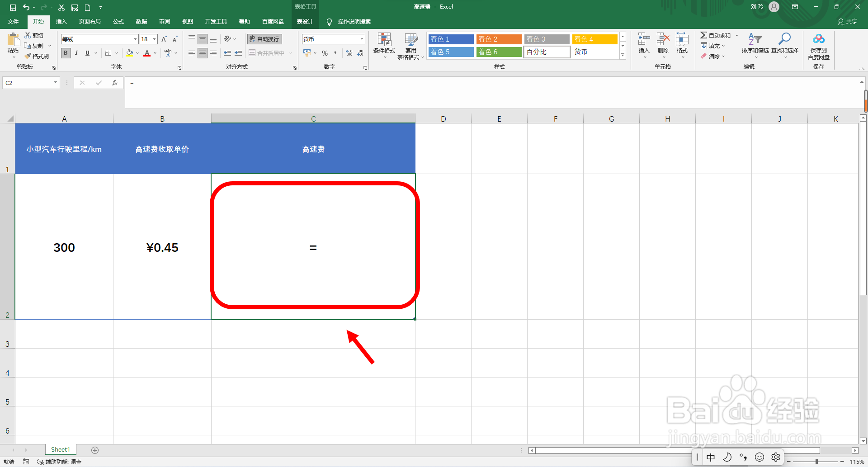This screenshot has width=868, height=467.
Task: Click the Undo arrow icon
Action: 26,7
